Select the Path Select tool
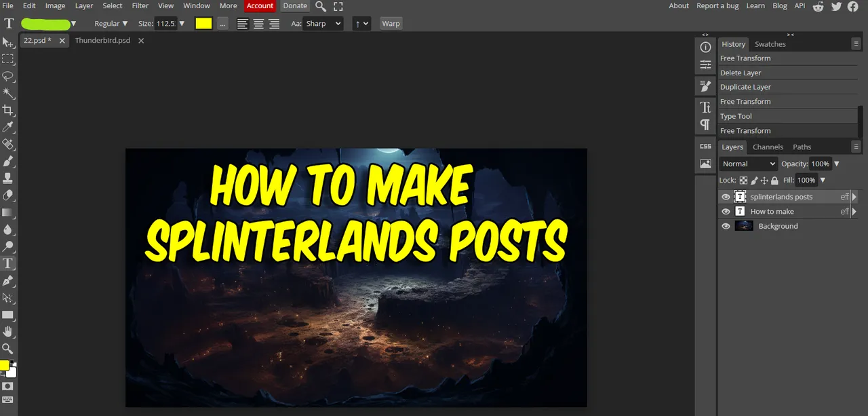868x416 pixels. (8, 297)
